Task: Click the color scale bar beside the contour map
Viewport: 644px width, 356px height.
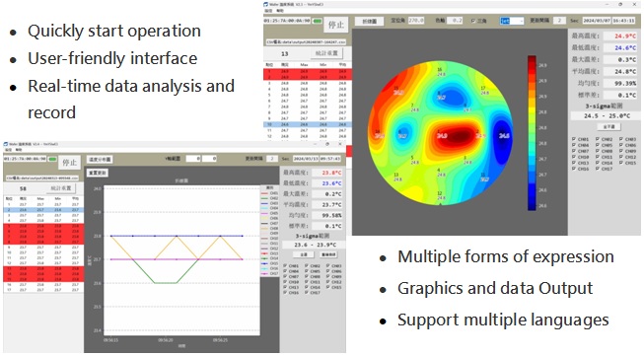Action: click(x=532, y=133)
